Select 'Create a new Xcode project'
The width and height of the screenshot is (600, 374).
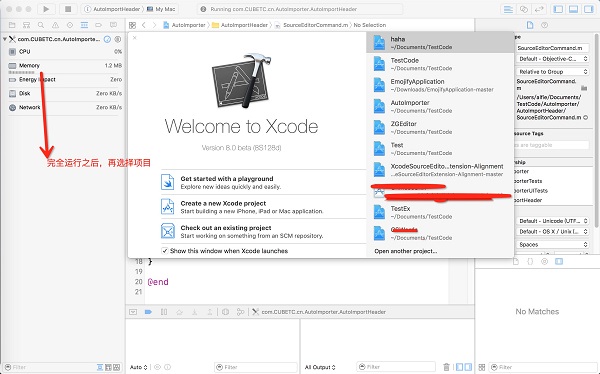(x=263, y=207)
